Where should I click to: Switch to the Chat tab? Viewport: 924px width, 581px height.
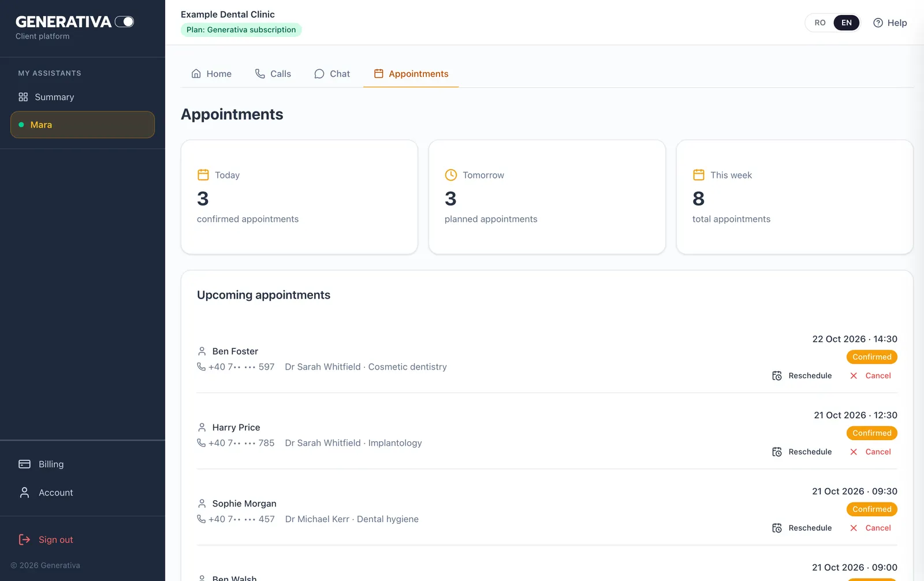click(332, 74)
